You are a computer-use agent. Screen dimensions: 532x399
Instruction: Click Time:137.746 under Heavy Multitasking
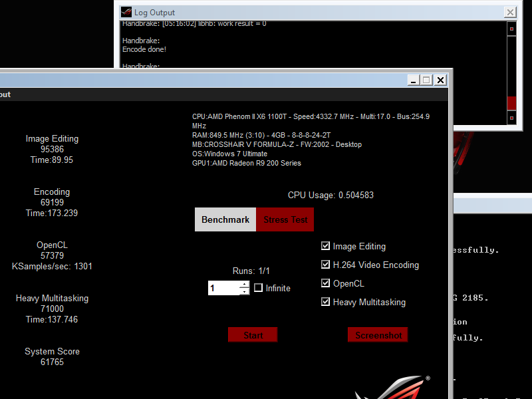[x=52, y=319]
